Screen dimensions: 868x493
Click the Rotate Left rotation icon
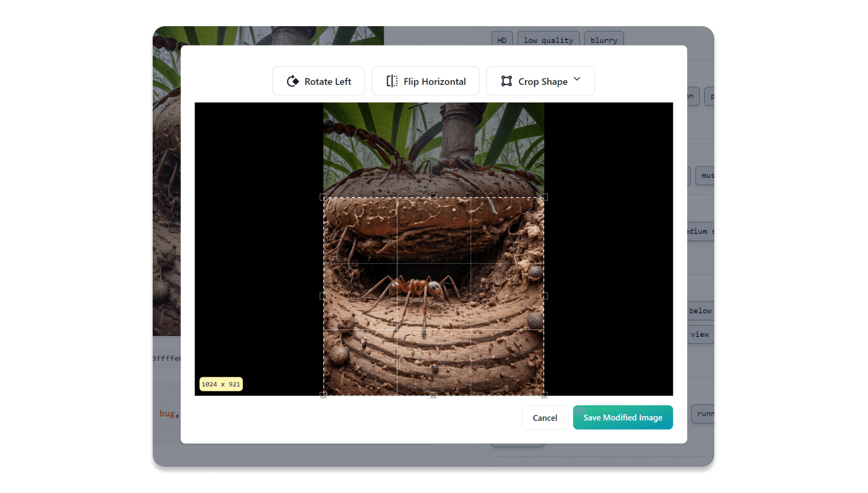pyautogui.click(x=293, y=81)
